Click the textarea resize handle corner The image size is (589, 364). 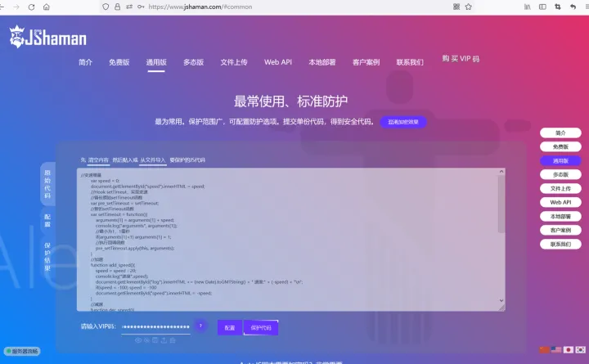[x=501, y=308]
